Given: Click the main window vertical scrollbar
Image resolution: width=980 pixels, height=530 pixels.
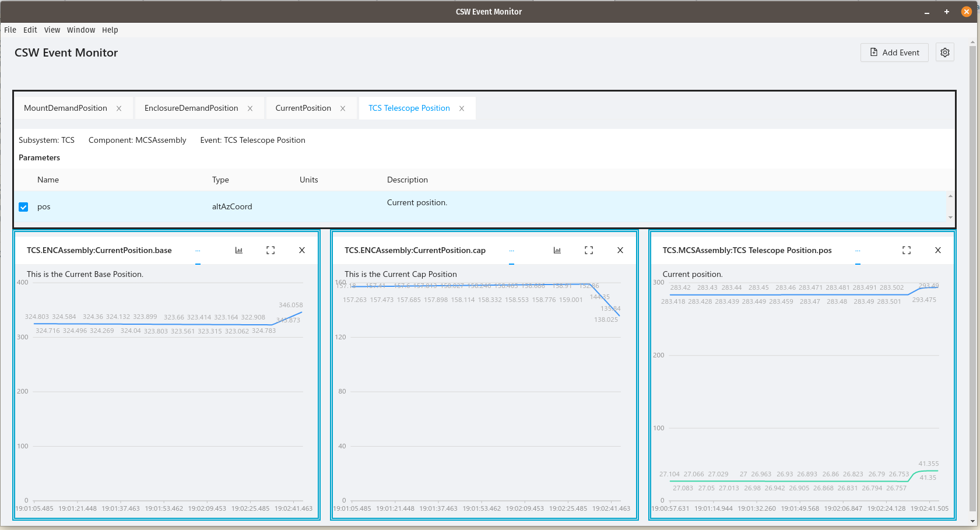Looking at the screenshot, I should pos(972,278).
